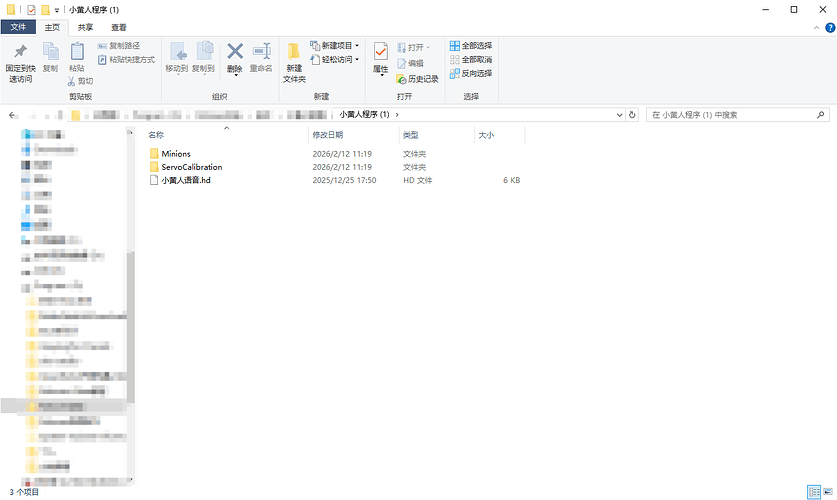Click the date 2025/12/25 17:50
Viewport: 837px width, 500px height.
click(x=344, y=180)
